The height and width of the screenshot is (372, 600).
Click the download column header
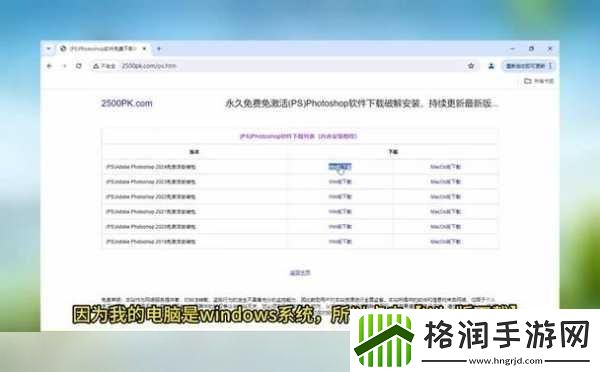[x=393, y=152]
